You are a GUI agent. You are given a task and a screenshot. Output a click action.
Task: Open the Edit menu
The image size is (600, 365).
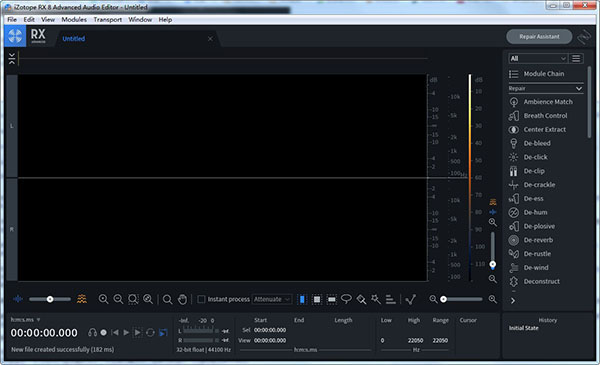(29, 20)
